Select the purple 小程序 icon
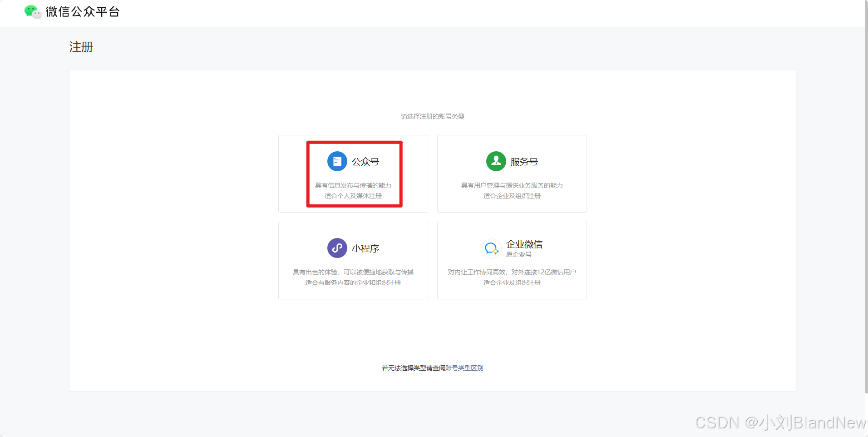Viewport: 868px width, 437px height. pos(337,248)
